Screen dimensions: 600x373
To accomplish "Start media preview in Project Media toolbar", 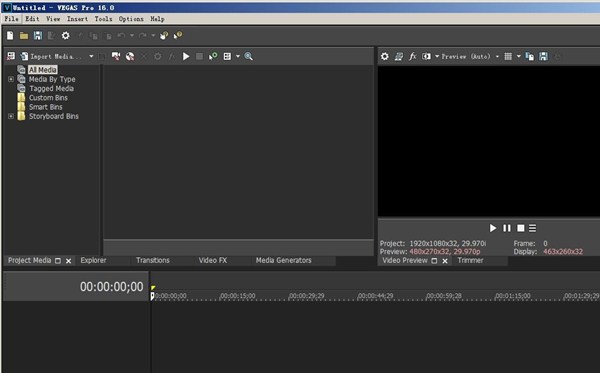I will pos(186,57).
